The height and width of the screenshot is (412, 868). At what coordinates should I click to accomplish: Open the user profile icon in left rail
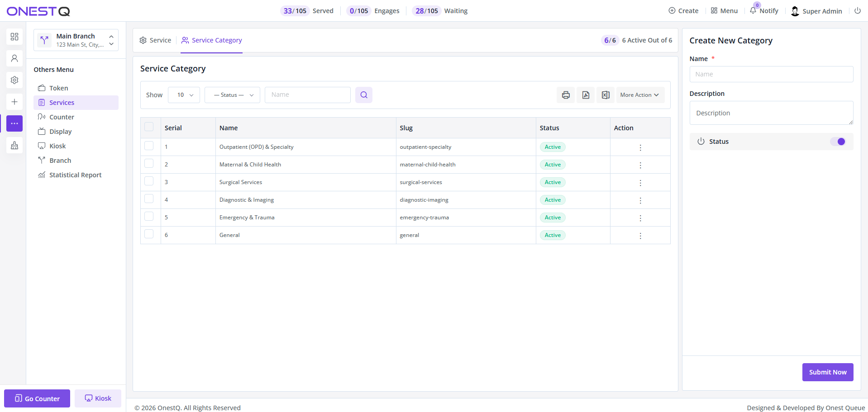point(14,58)
